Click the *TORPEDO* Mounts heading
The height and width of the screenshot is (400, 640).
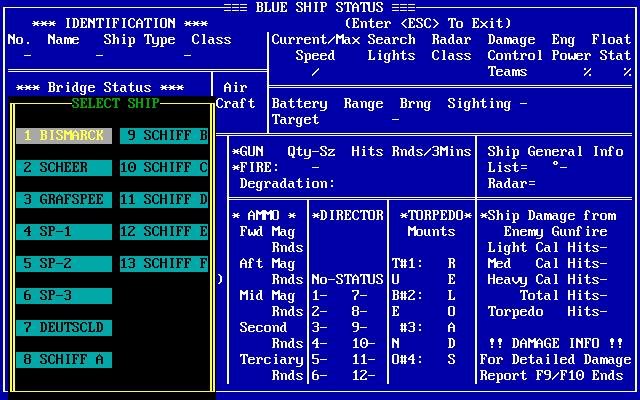(x=436, y=223)
